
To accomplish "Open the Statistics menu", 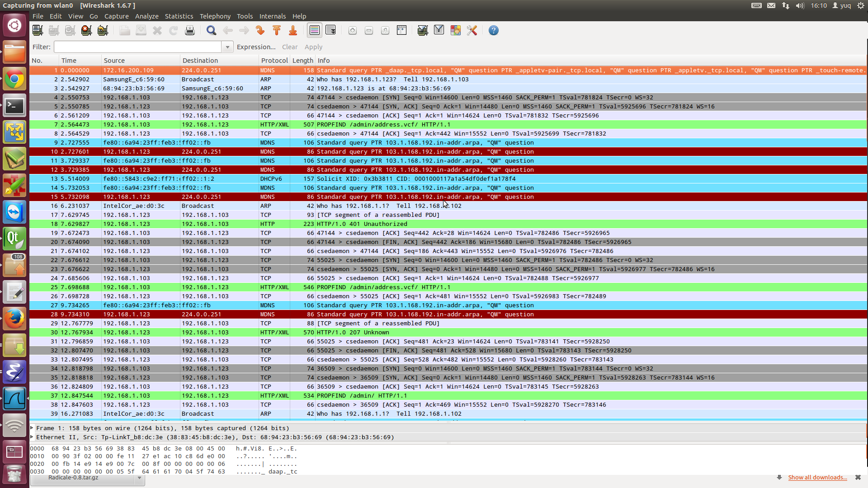I will (x=179, y=16).
